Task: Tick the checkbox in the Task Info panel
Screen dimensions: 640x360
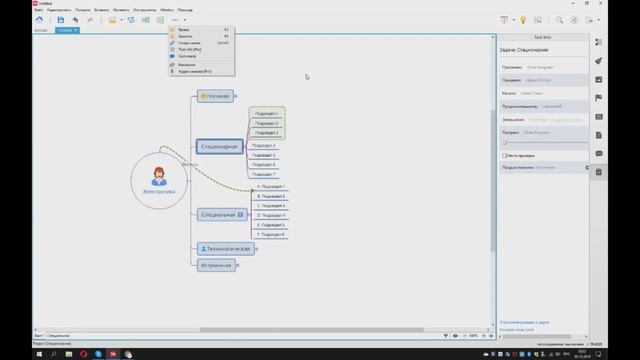Action: (x=504, y=156)
